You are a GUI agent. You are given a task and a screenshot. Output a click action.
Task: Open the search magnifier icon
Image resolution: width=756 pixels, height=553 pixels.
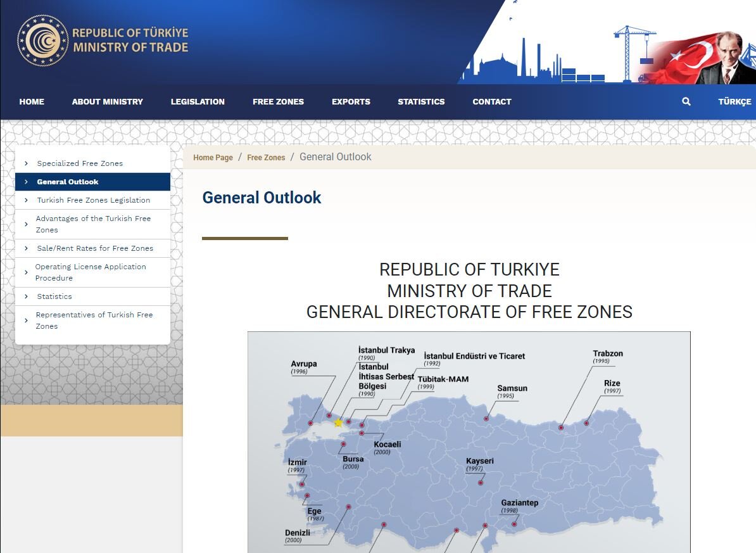tap(686, 101)
